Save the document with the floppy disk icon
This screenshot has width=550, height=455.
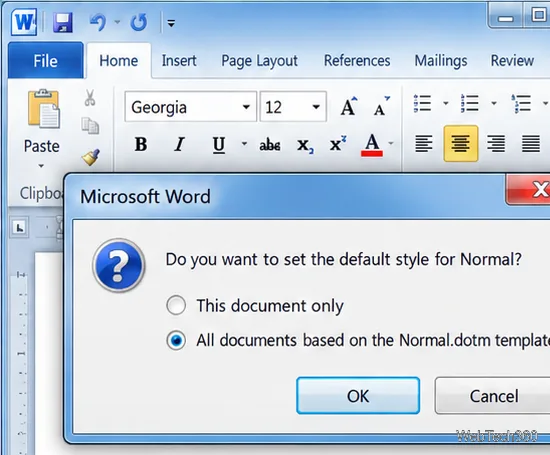coord(63,22)
